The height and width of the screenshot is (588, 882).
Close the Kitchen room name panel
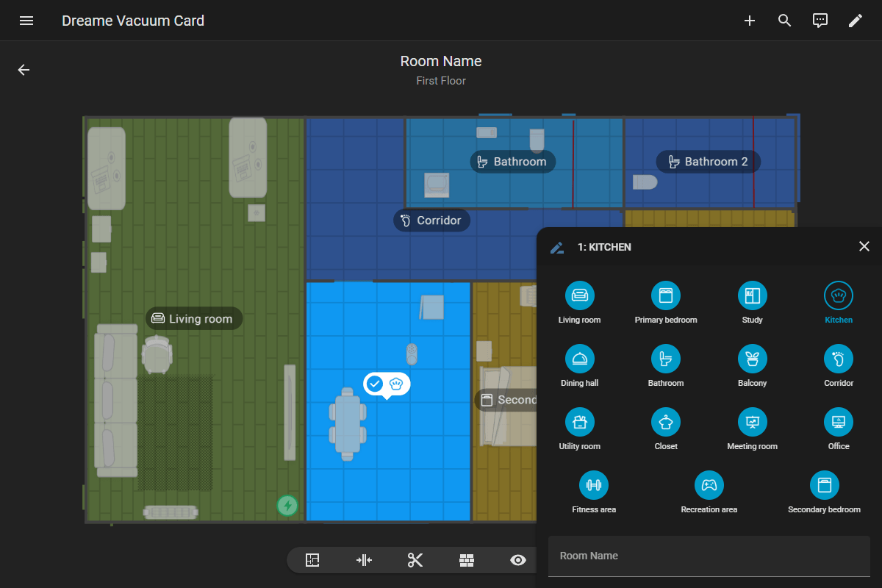point(864,246)
